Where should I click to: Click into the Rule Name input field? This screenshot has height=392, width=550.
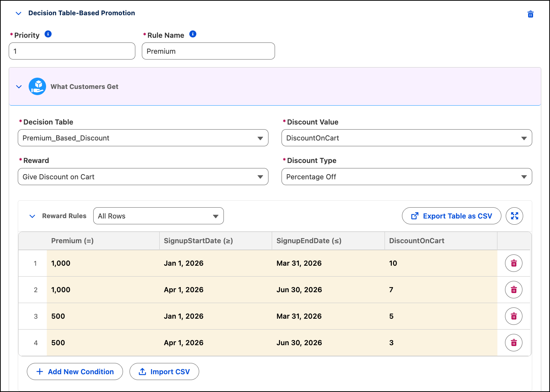pos(208,51)
